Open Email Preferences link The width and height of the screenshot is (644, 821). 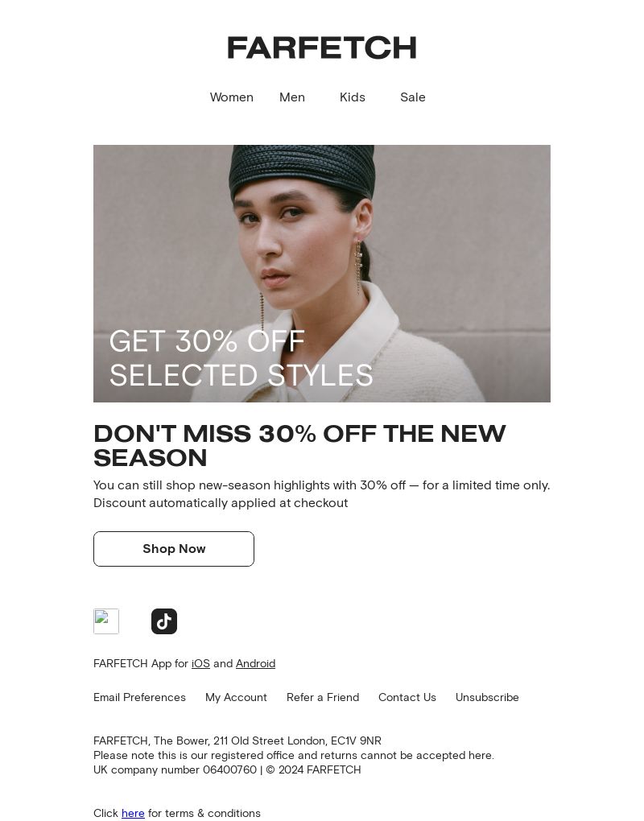139,697
